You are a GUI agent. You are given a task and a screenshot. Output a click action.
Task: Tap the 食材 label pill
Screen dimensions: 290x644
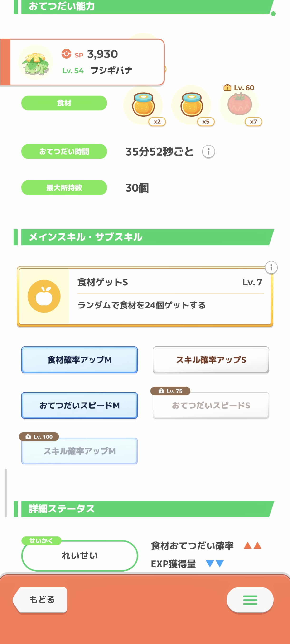[64, 103]
